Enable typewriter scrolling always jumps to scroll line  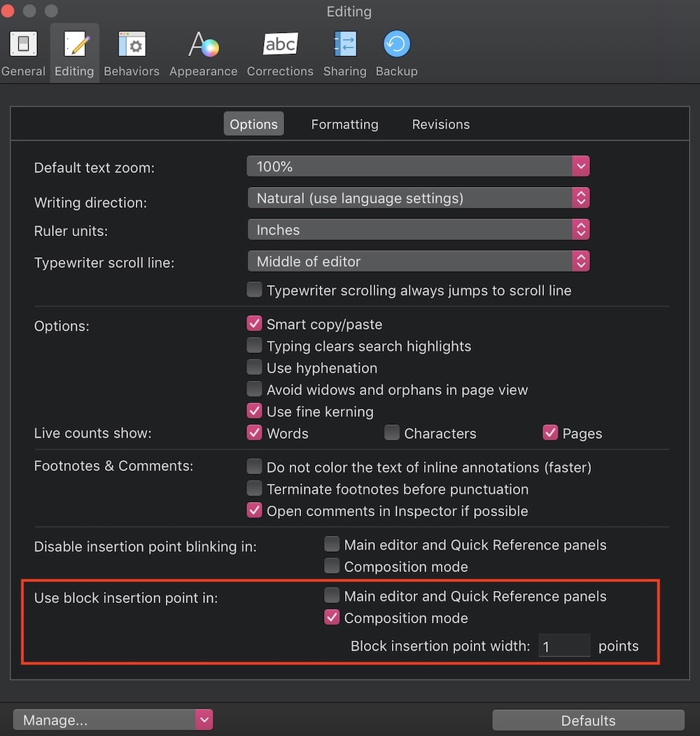[255, 290]
